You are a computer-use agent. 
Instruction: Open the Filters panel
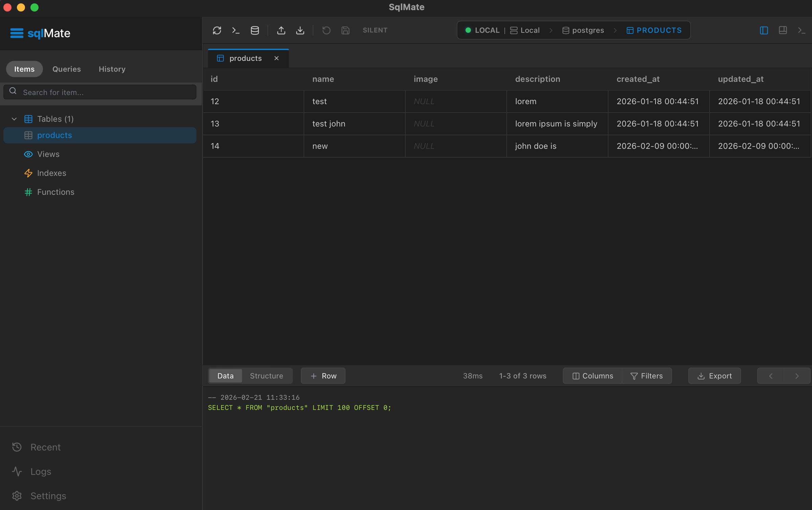tap(647, 376)
